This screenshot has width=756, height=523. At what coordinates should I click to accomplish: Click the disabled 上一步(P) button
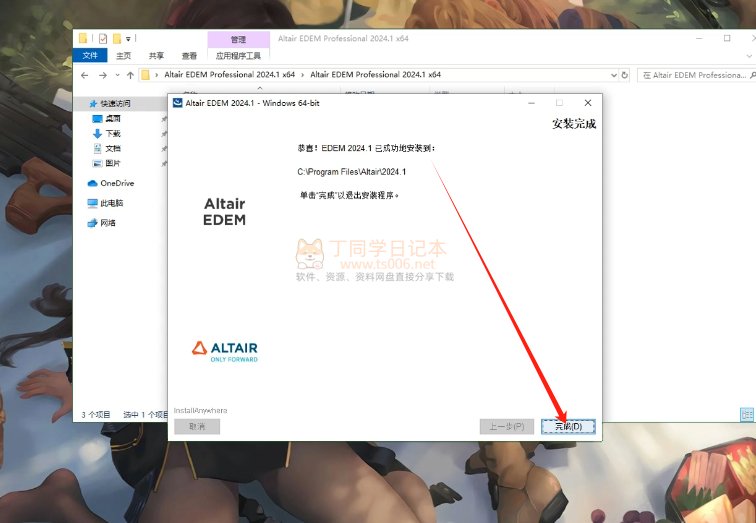point(506,426)
